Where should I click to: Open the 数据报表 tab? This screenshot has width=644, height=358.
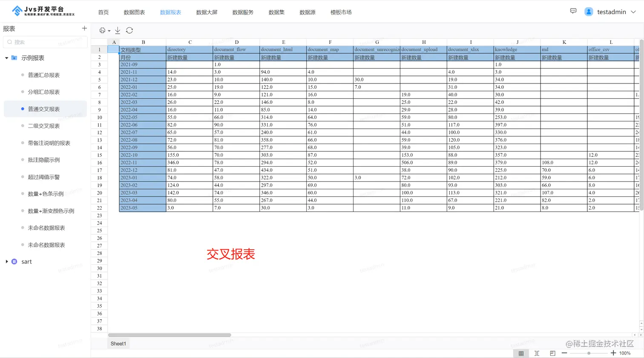tap(170, 12)
